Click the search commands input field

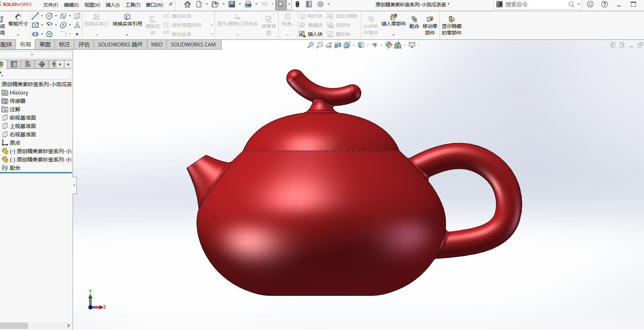click(x=535, y=5)
